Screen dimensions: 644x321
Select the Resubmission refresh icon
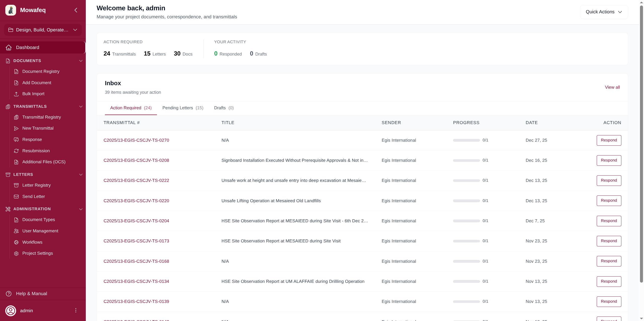click(x=16, y=151)
